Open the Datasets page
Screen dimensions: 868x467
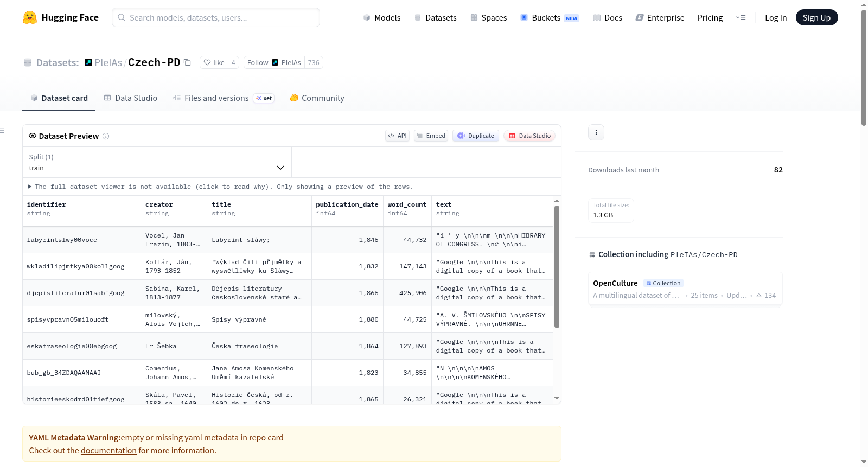pos(435,17)
